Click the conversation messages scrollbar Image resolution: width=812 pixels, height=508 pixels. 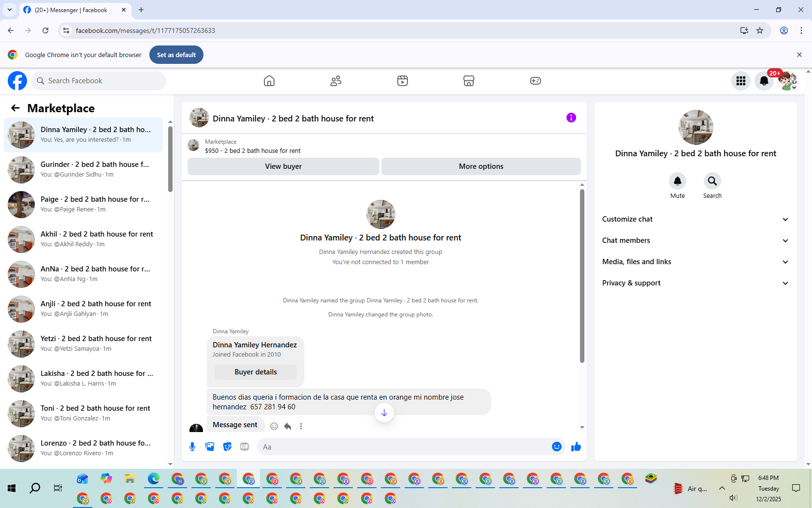[582, 276]
